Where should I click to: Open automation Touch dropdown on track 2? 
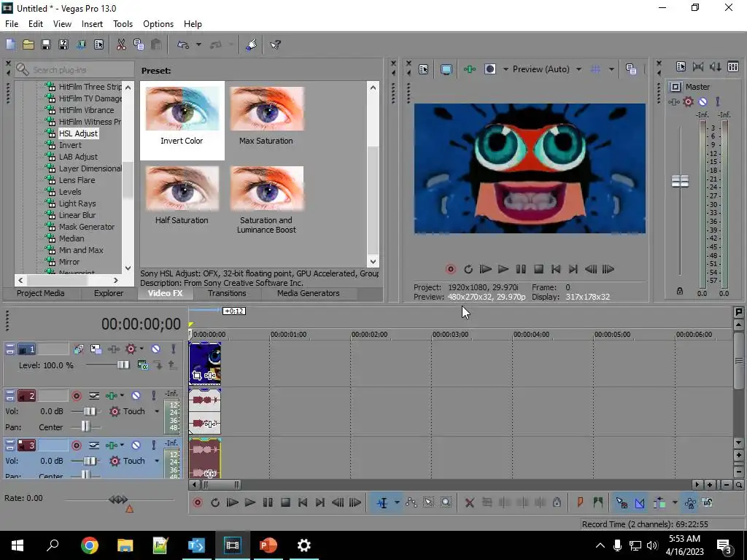(x=157, y=411)
